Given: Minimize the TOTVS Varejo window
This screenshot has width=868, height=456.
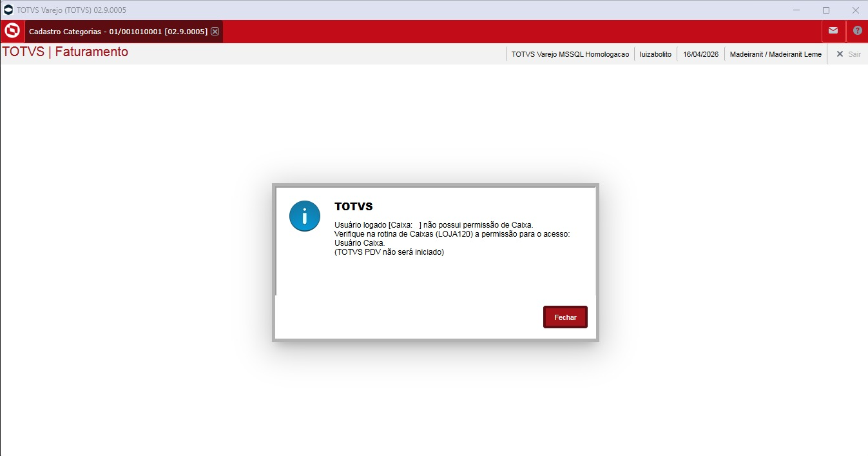Looking at the screenshot, I should [796, 10].
